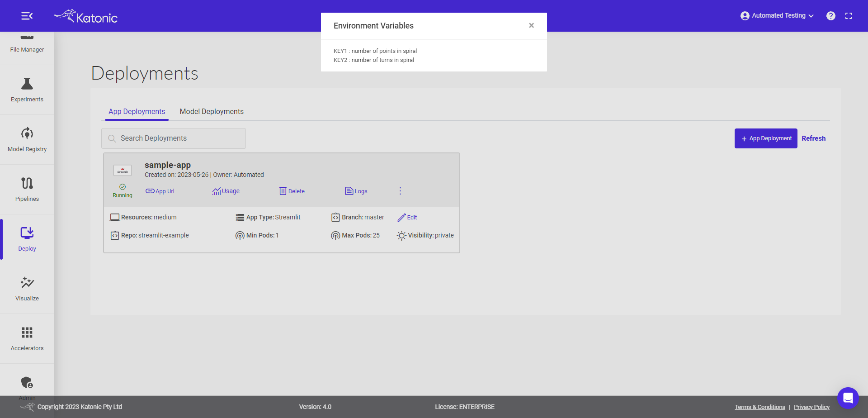The width and height of the screenshot is (868, 418).
Task: Open Accelerators grid icon
Action: [27, 332]
